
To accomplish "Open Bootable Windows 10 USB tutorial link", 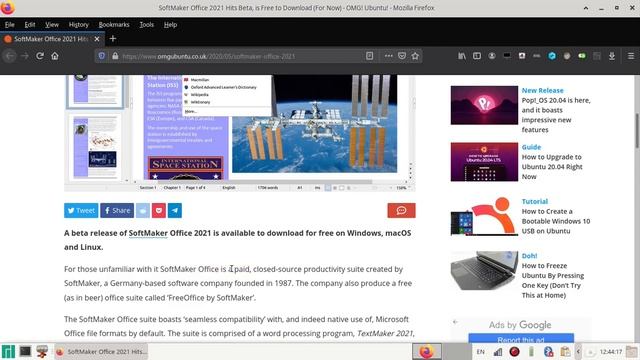I will tap(556, 221).
